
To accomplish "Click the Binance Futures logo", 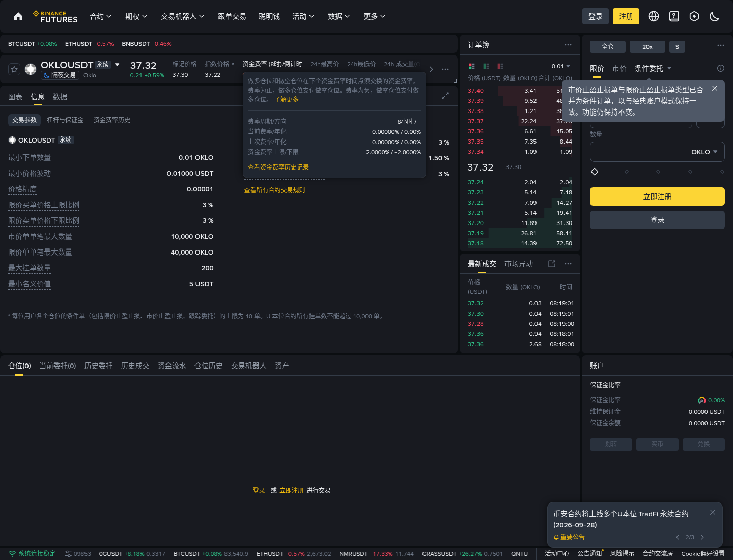I will pyautogui.click(x=55, y=17).
